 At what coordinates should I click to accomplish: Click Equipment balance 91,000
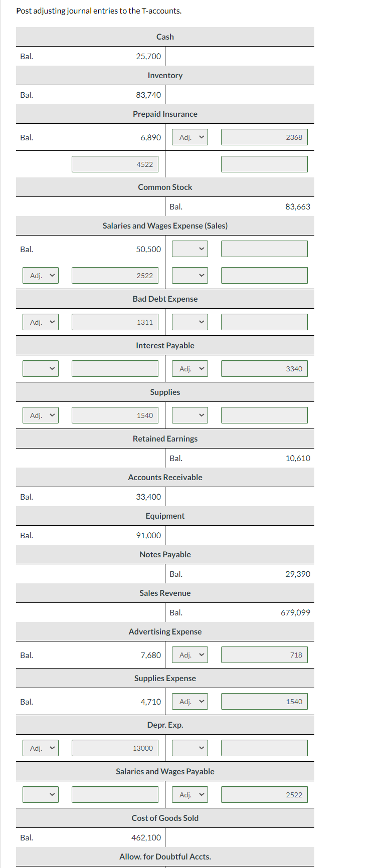(148, 535)
